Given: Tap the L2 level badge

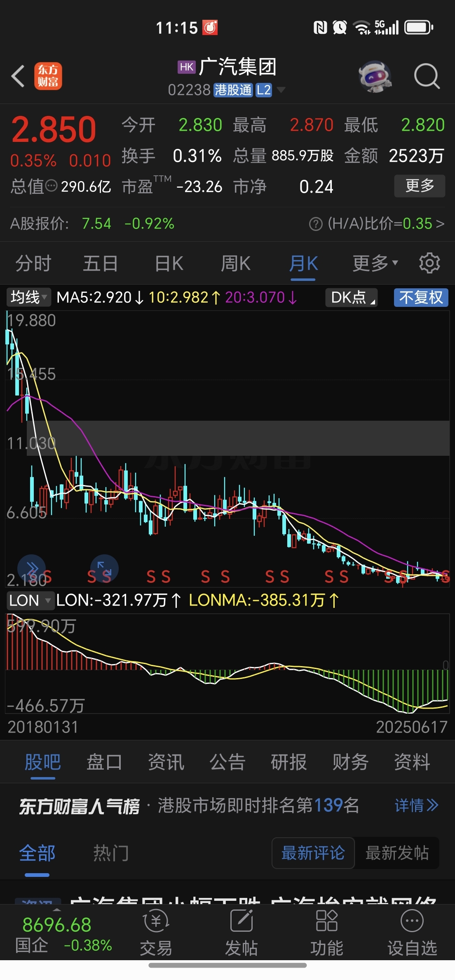Looking at the screenshot, I should pos(264,90).
